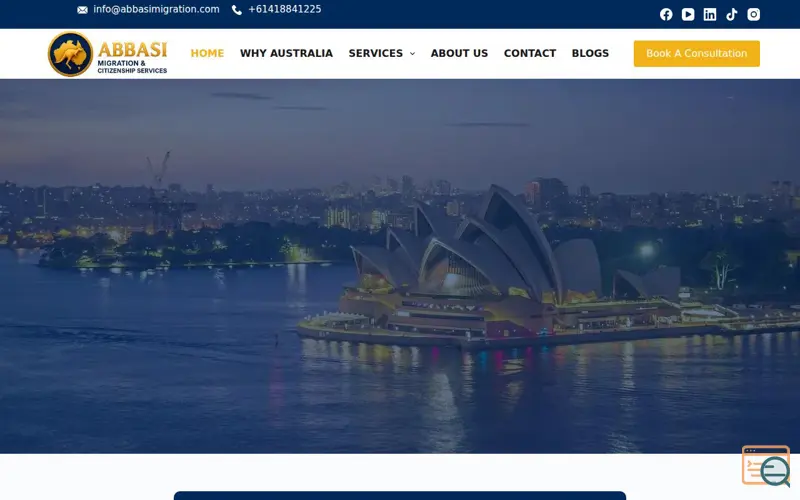Click the phone handset icon

[x=237, y=10]
